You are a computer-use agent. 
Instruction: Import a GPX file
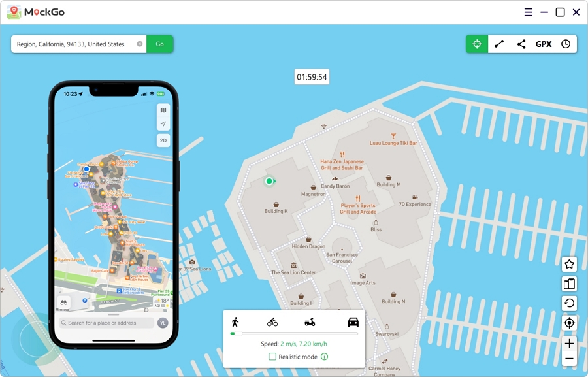pyautogui.click(x=544, y=44)
